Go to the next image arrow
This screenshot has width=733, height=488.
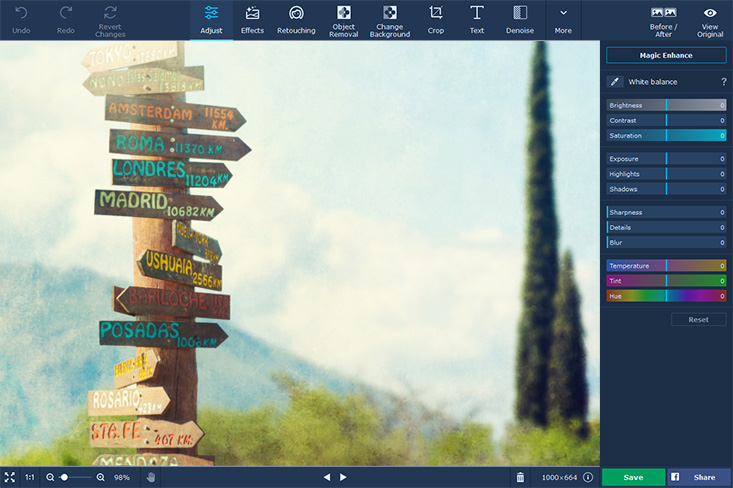[x=343, y=478]
